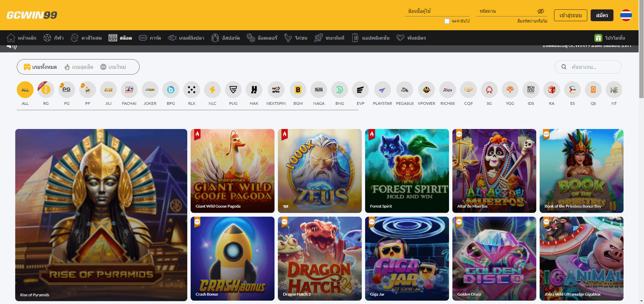Viewport: 644px width, 304px height.
Task: Select the QS provider icon
Action: click(x=593, y=90)
